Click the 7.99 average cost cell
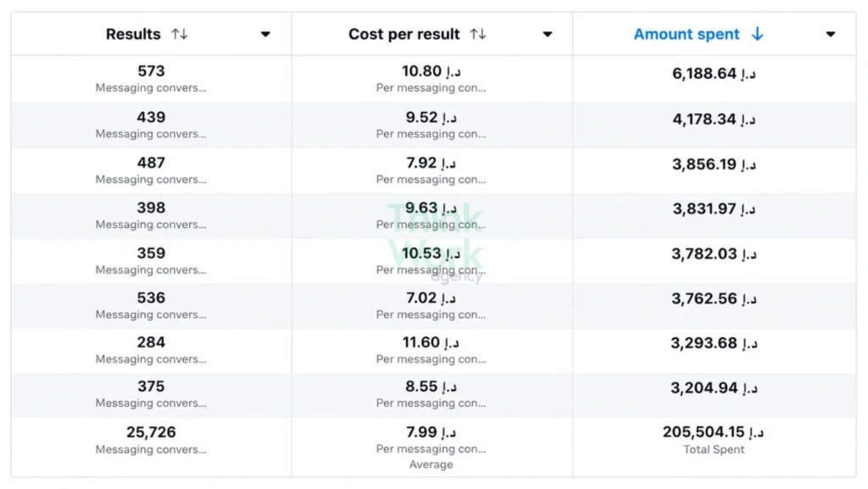Viewport: 868px width, 489px height. click(431, 447)
